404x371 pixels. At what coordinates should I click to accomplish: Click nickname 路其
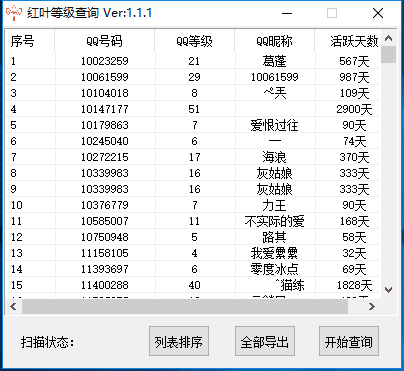click(x=274, y=237)
